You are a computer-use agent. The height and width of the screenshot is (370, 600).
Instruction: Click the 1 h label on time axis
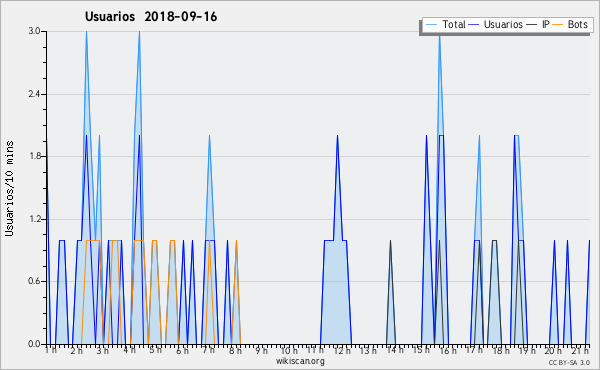tap(51, 350)
